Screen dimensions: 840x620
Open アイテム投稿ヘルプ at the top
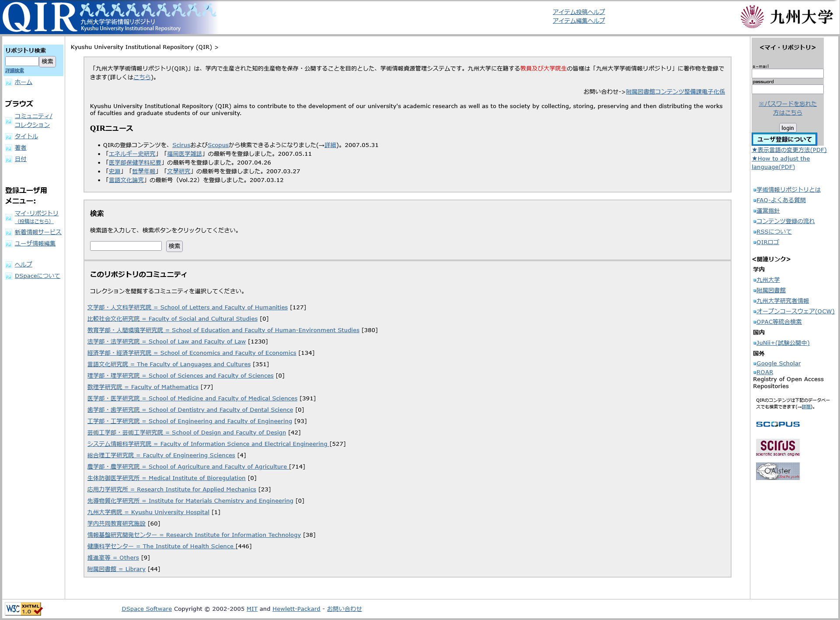tap(579, 12)
